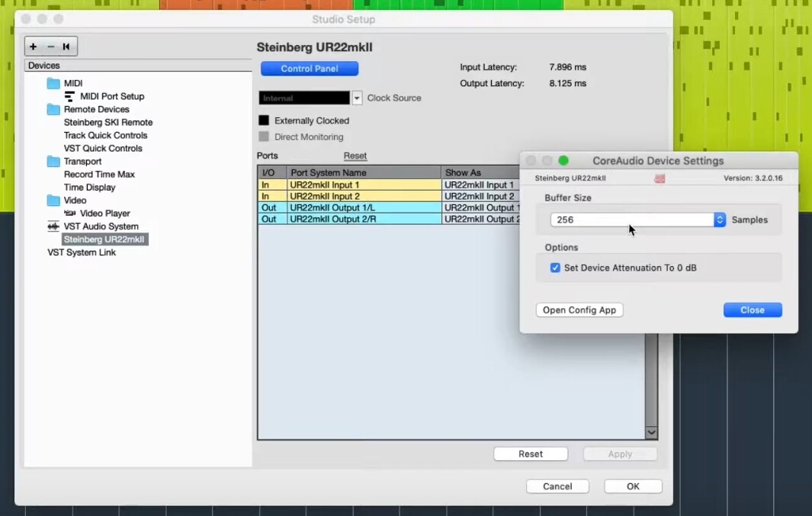
Task: Select the Transport folder icon
Action: point(53,162)
